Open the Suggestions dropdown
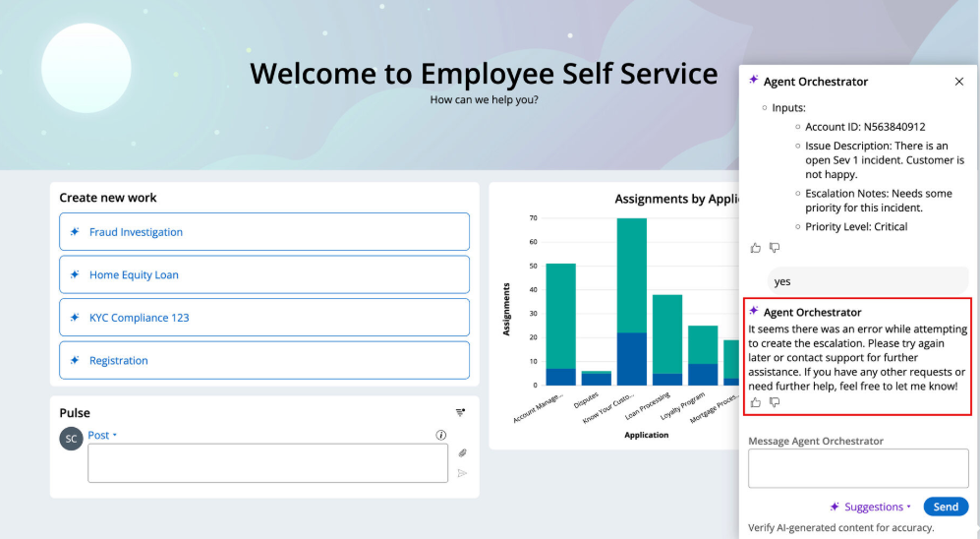The height and width of the screenshot is (539, 980). click(x=871, y=507)
